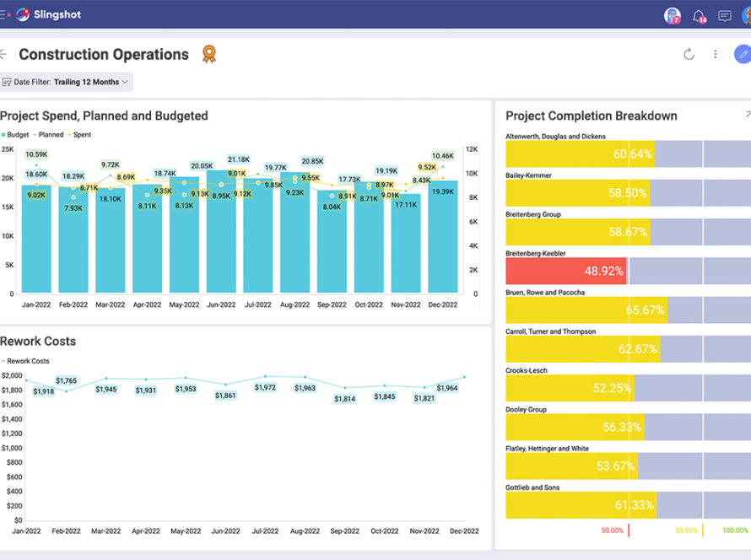
Task: Toggle the Spent legend series
Action: (79, 135)
